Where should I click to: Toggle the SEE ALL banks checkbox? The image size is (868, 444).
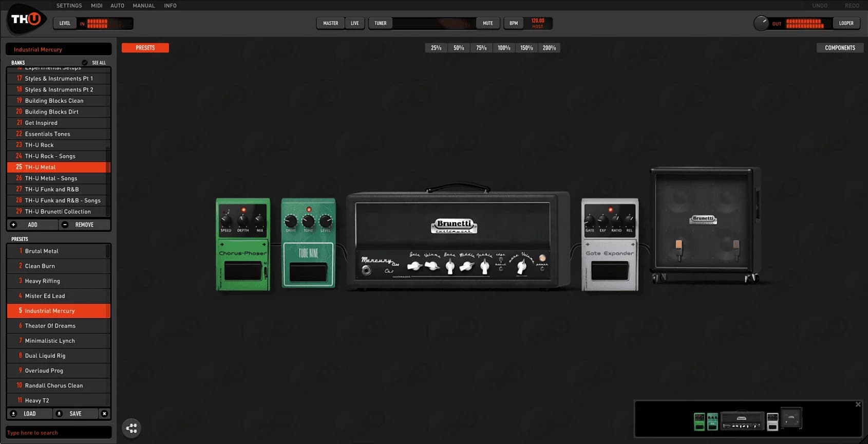pos(85,63)
